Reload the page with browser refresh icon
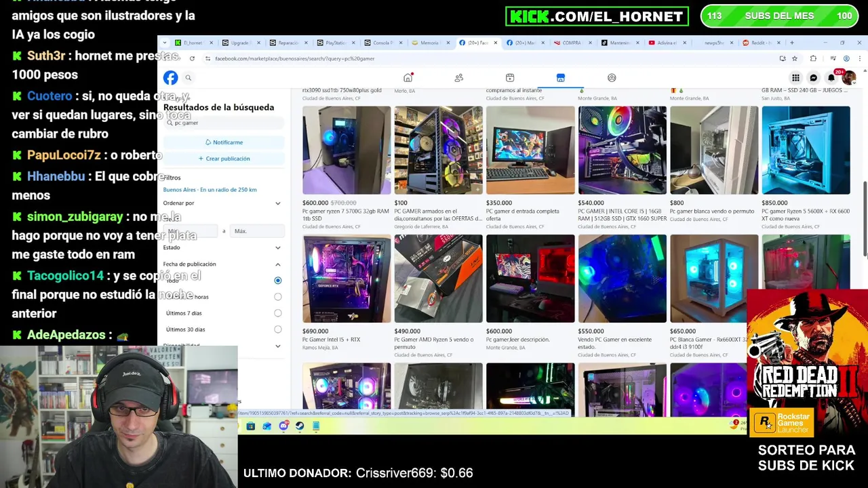This screenshot has height=488, width=868. (192, 59)
